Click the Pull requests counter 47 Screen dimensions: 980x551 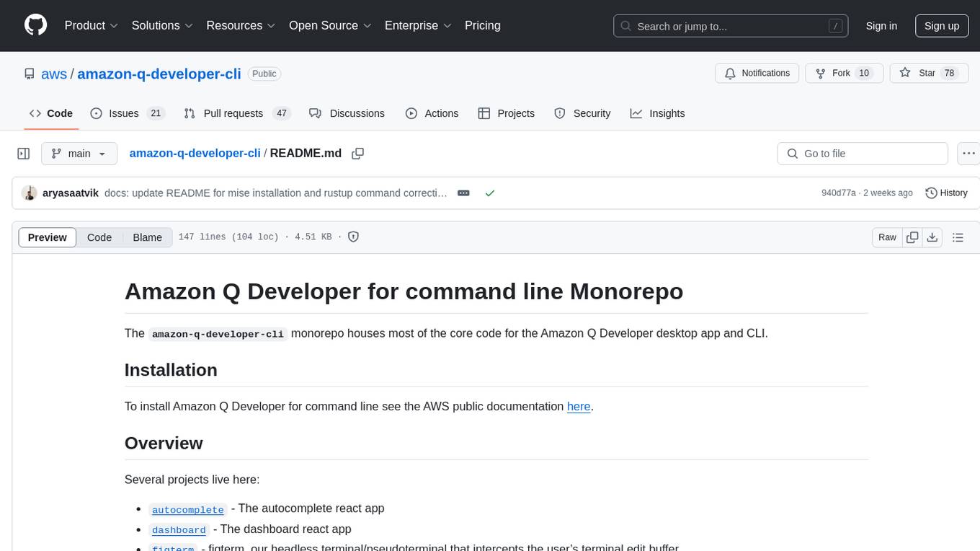click(x=282, y=113)
